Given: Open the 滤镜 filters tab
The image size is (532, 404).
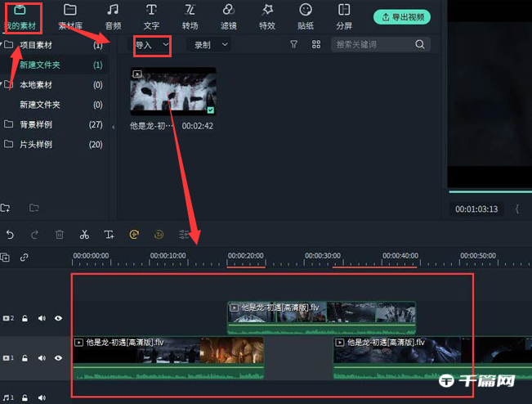Looking at the screenshot, I should click(228, 17).
